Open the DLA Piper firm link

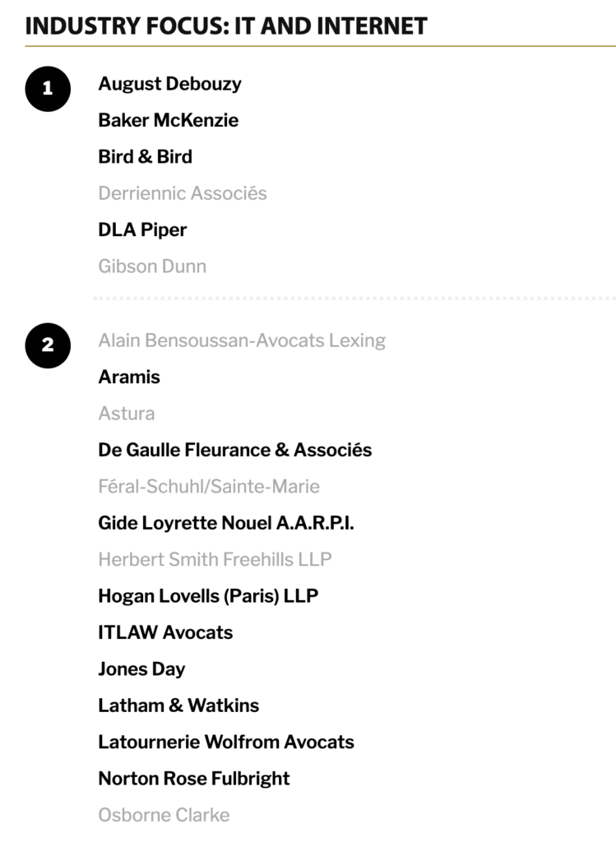point(142,230)
